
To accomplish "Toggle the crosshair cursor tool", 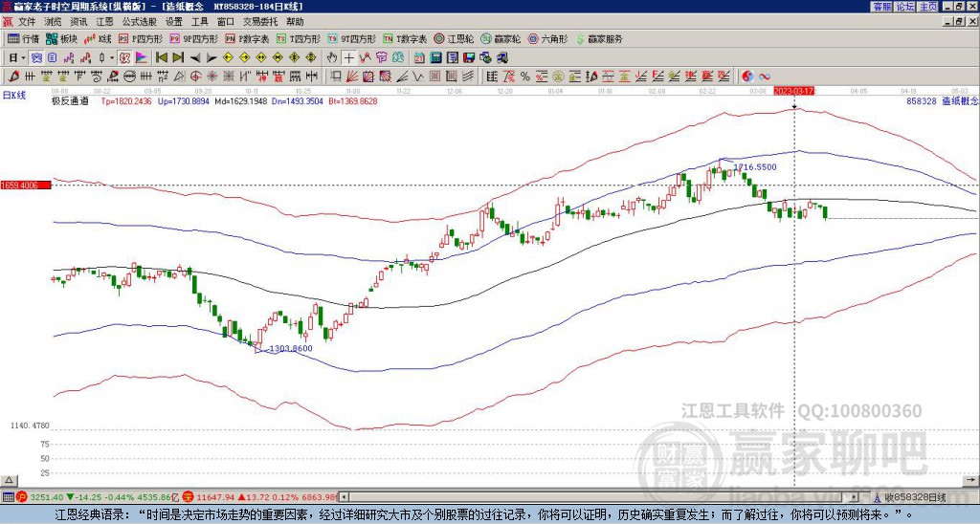I will pos(348,58).
